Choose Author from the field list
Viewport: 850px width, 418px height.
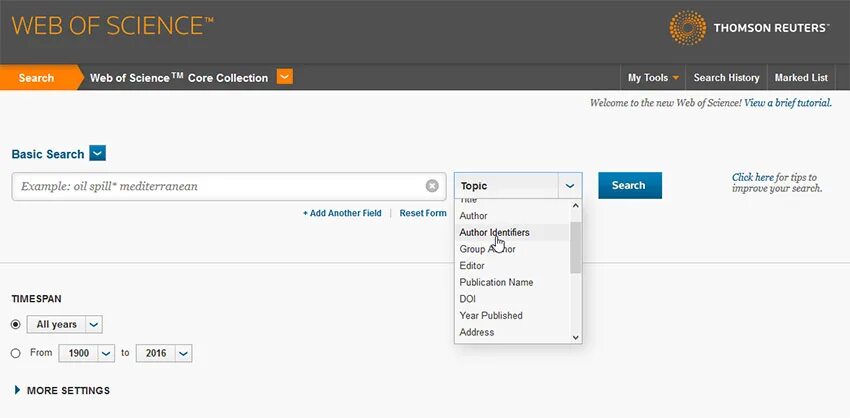coord(512,216)
